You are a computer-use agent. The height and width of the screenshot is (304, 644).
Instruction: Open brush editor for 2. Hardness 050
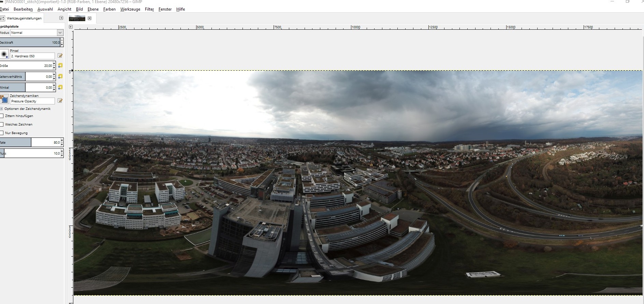60,56
